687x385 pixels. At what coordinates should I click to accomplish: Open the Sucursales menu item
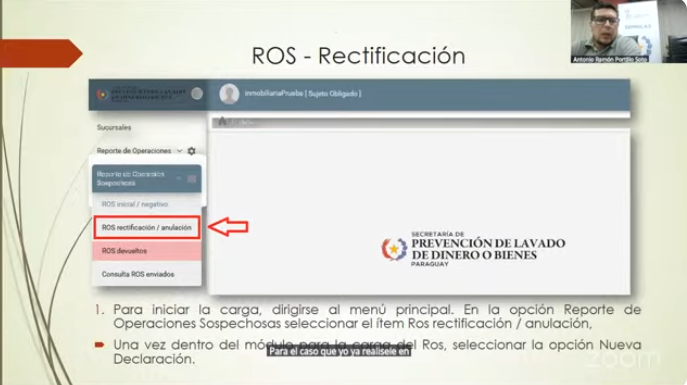[x=114, y=127]
